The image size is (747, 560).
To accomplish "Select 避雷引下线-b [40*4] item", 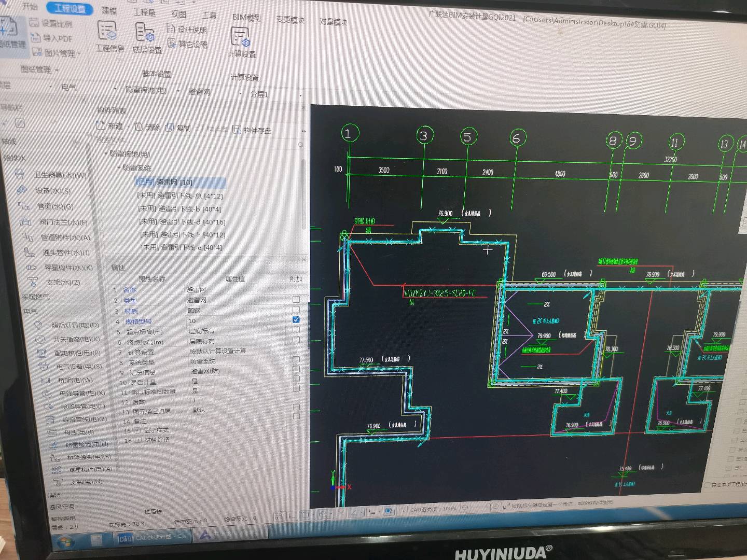I will point(179,208).
